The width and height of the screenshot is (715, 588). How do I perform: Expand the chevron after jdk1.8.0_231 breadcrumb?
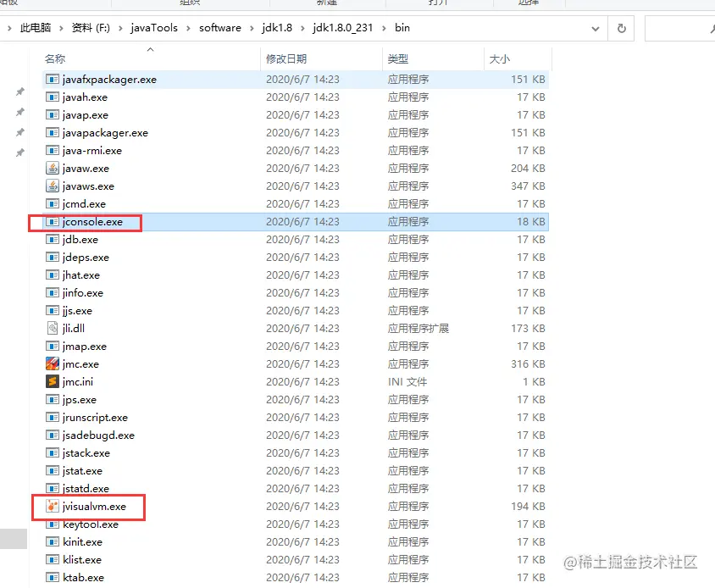[x=384, y=28]
